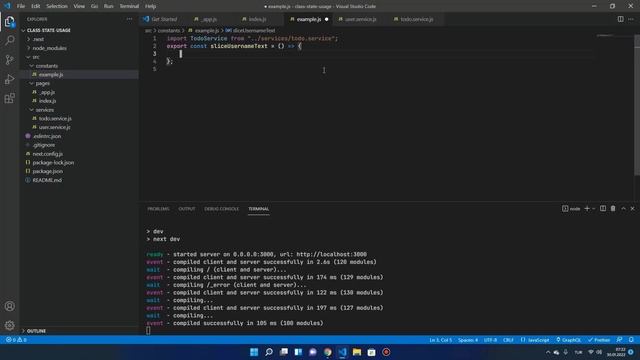This screenshot has width=640, height=360.
Task: Click errors and warnings count in status bar
Action: [16, 340]
